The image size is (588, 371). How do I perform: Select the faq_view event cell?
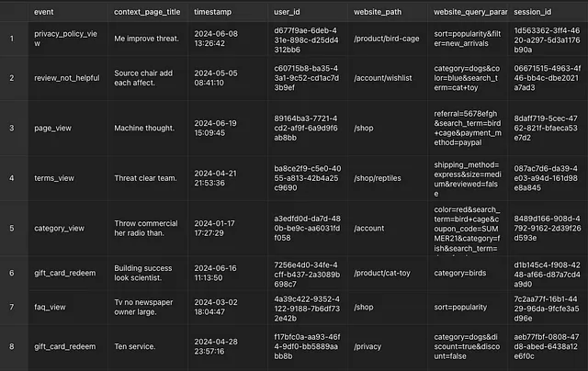[68, 308]
